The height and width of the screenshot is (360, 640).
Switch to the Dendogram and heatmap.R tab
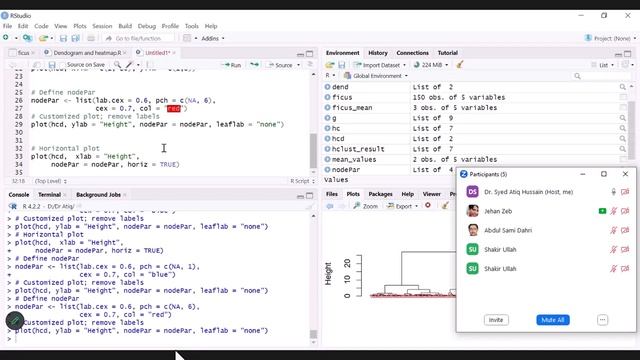(87, 53)
